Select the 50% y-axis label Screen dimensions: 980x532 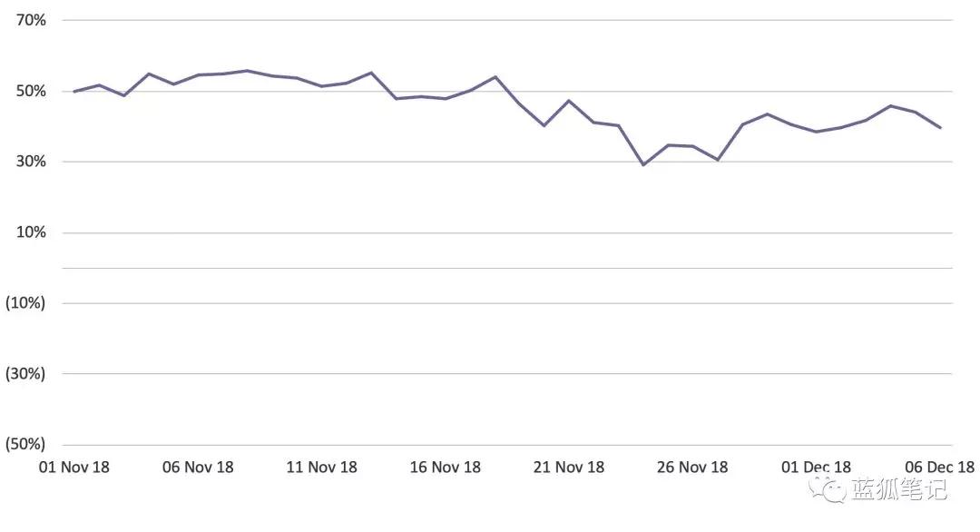click(x=31, y=91)
